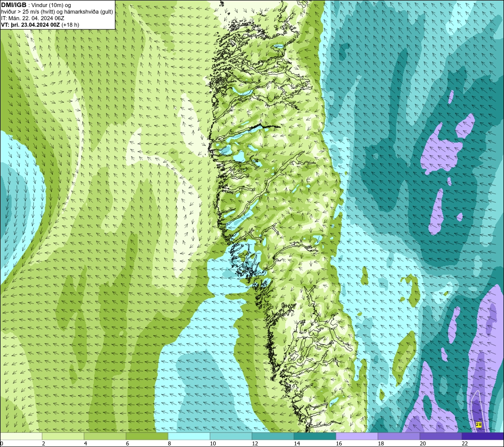Pick the 8–10 m/s light cyan swatch
The height and width of the screenshot is (447, 504).
click(x=189, y=436)
